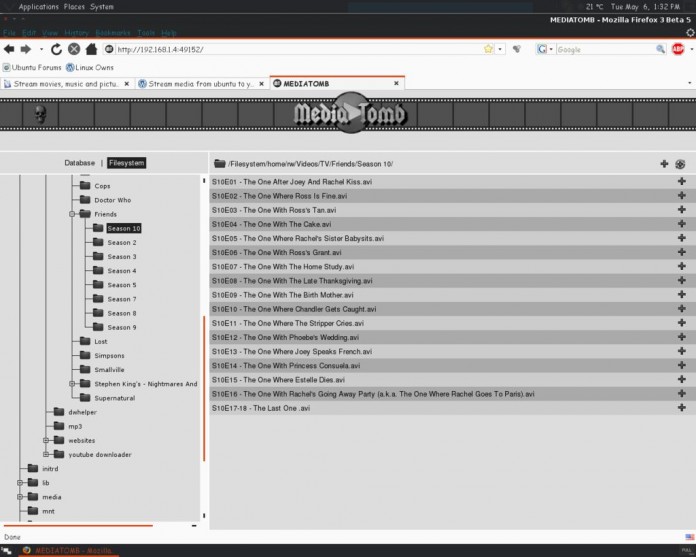
Task: Add S10E06 The One With Ross's Grant
Action: coord(682,252)
